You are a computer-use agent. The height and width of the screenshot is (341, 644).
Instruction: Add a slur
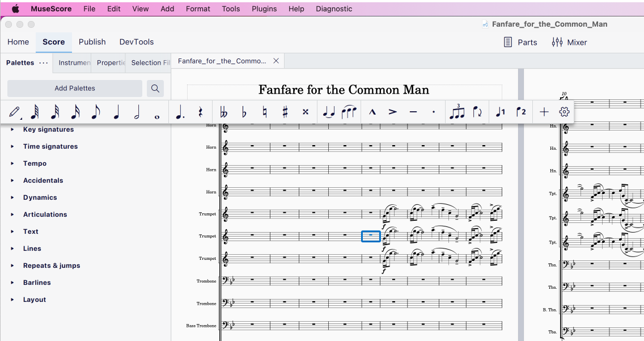point(349,112)
